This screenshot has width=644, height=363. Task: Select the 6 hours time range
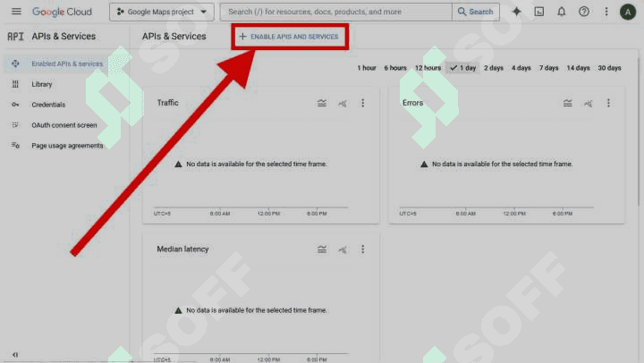click(x=395, y=68)
